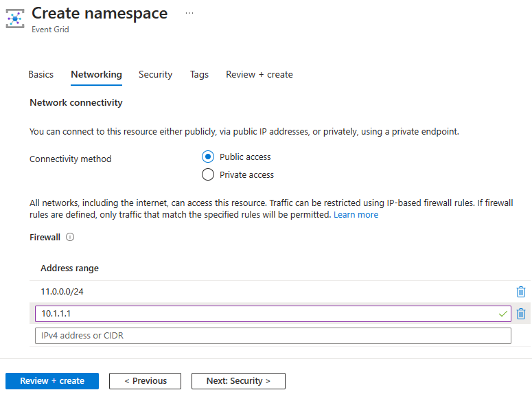Click the 11.0.0.0/24 address entry
The image size is (532, 401).
click(x=62, y=292)
